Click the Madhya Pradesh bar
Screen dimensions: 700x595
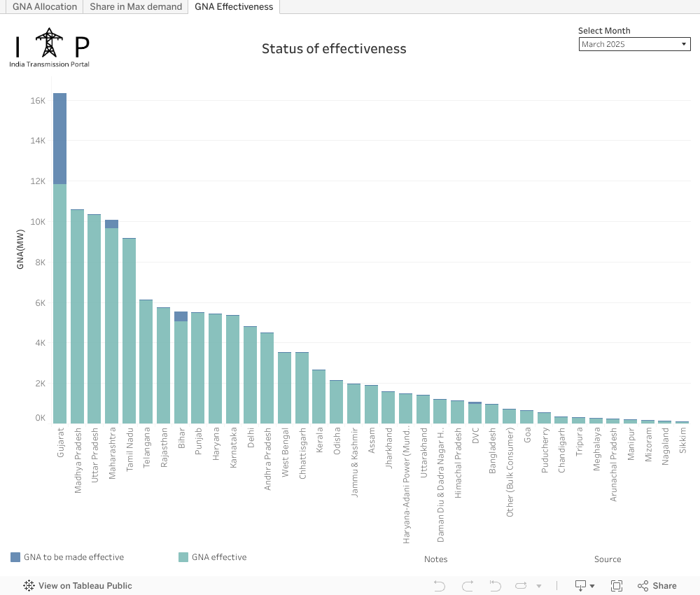pos(77,315)
